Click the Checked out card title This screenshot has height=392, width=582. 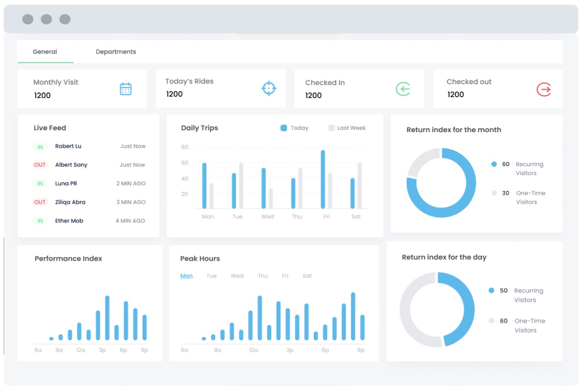[x=469, y=82]
